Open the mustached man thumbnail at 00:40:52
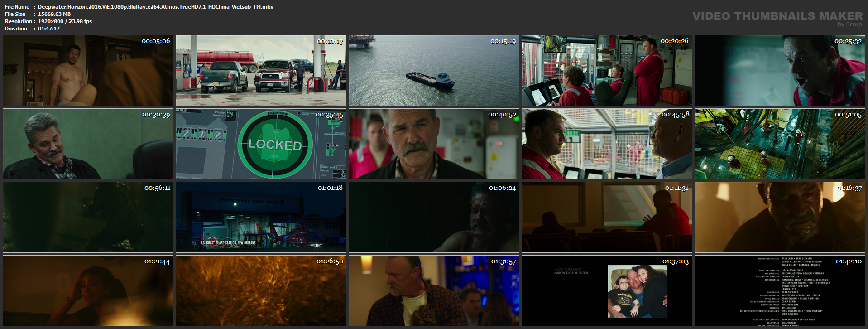868x329 pixels. click(x=434, y=144)
